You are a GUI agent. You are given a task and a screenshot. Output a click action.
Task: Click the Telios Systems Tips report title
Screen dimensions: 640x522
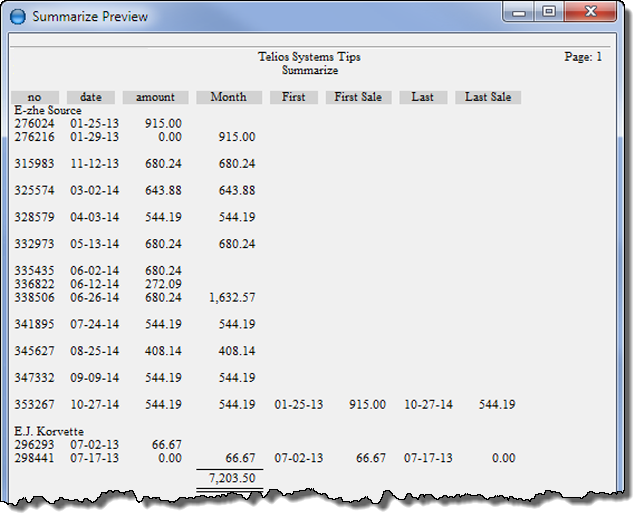308,57
